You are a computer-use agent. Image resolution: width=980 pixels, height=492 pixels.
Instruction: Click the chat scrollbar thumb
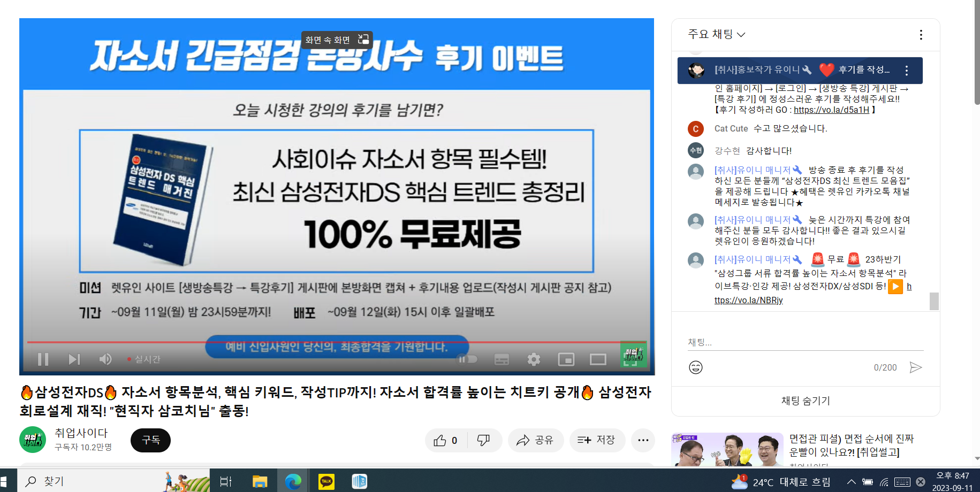point(934,301)
